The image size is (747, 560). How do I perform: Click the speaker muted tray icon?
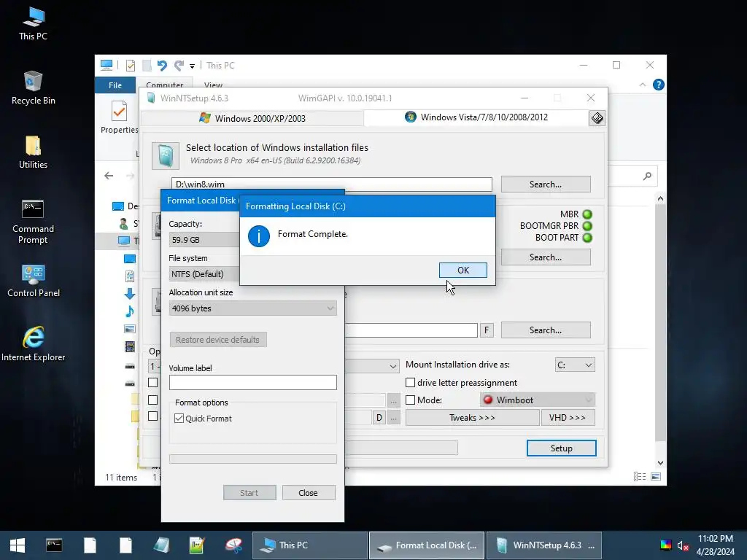click(x=683, y=545)
